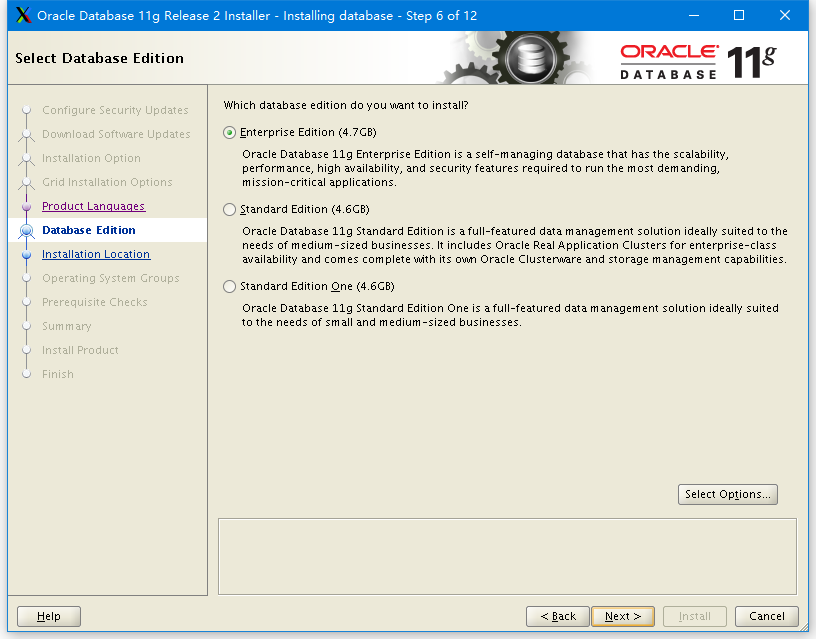Select the Database Edition step in sidebar

89,230
